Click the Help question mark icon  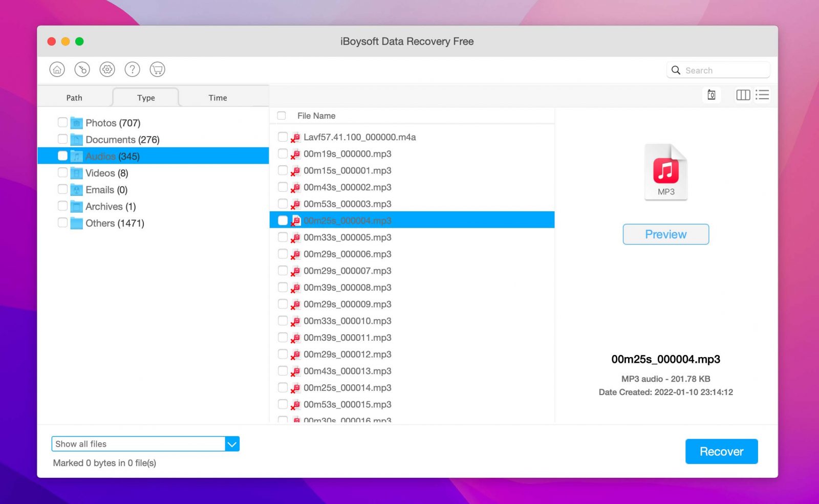[132, 69]
